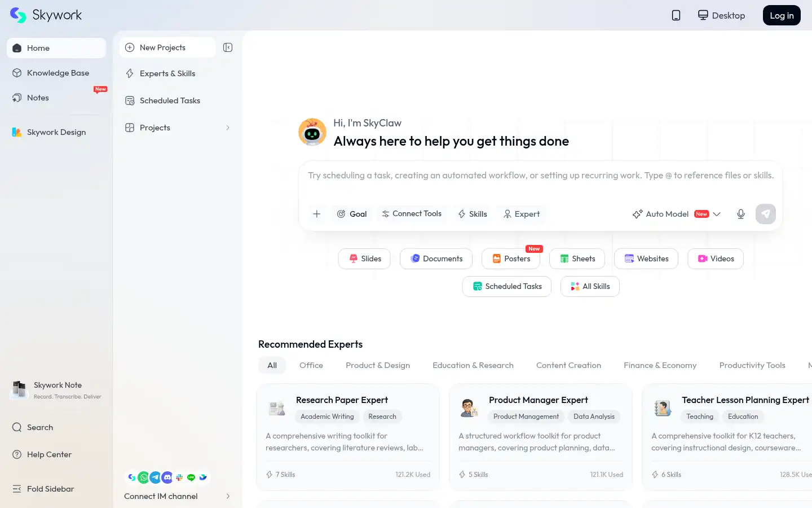Click the Desktop monitor icon

pyautogui.click(x=703, y=15)
